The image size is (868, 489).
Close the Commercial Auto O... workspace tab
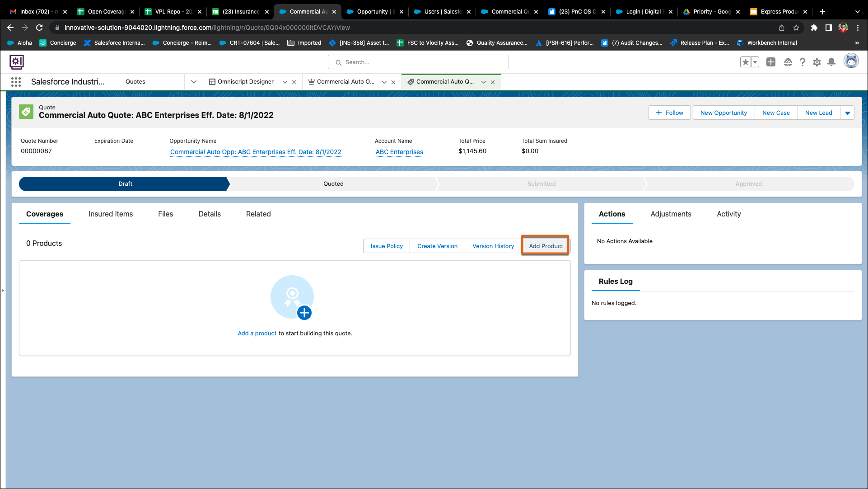(x=393, y=82)
